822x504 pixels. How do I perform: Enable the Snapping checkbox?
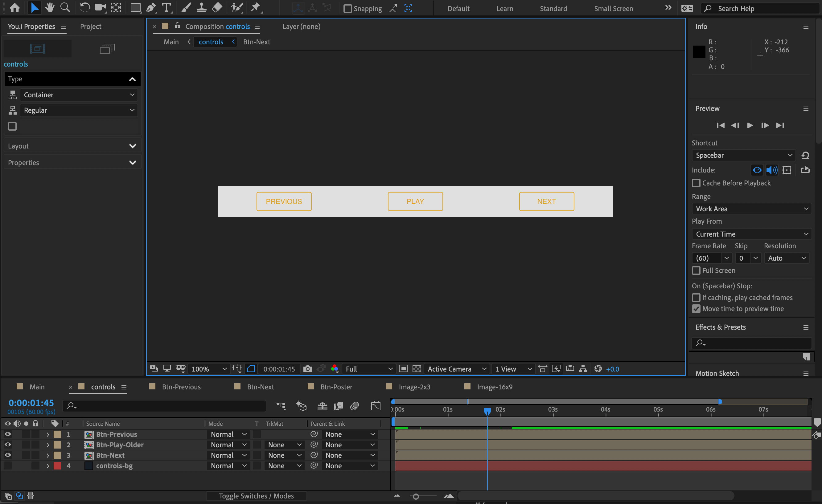347,8
